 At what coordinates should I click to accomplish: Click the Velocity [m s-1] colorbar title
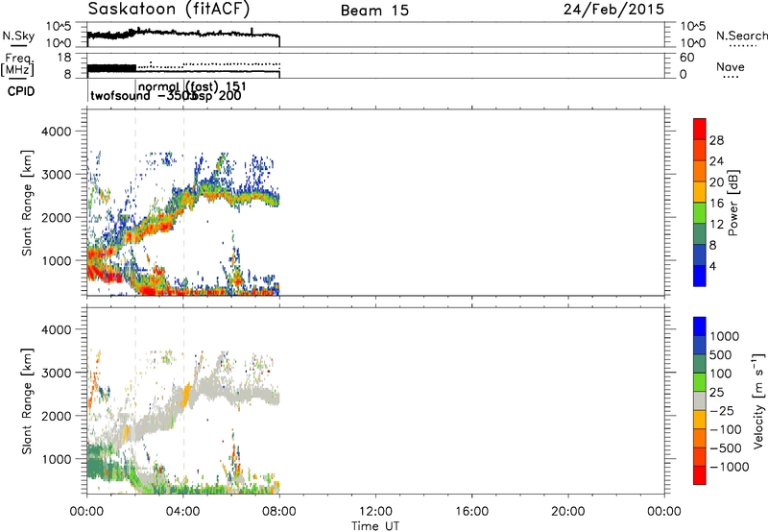[758, 400]
